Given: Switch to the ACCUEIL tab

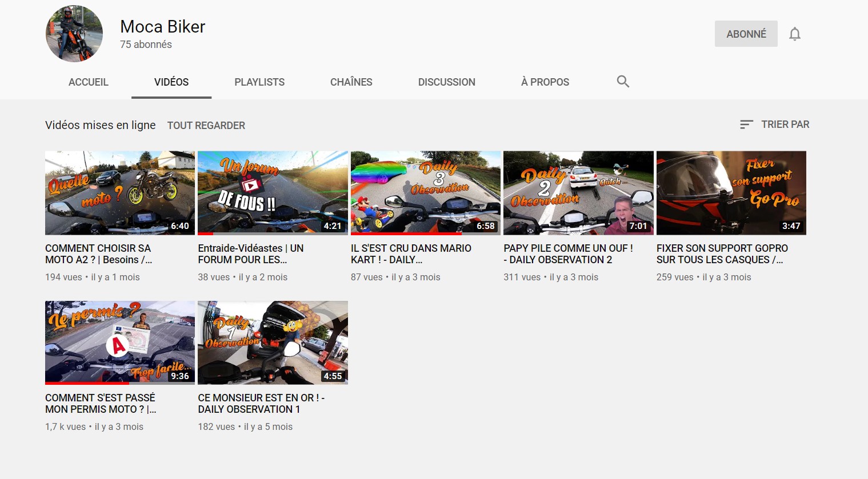Looking at the screenshot, I should [89, 82].
